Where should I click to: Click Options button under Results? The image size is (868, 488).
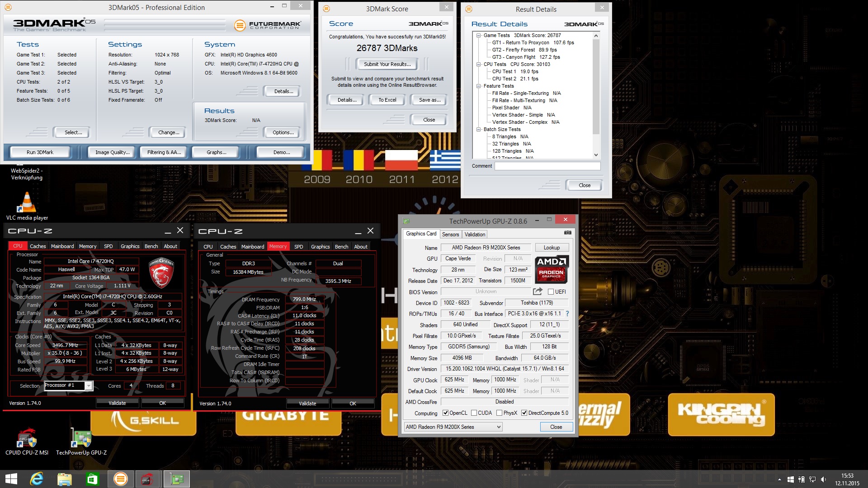[283, 132]
